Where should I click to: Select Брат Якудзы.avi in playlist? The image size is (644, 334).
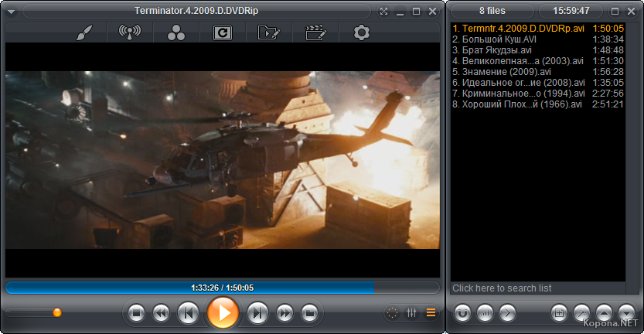(x=538, y=50)
